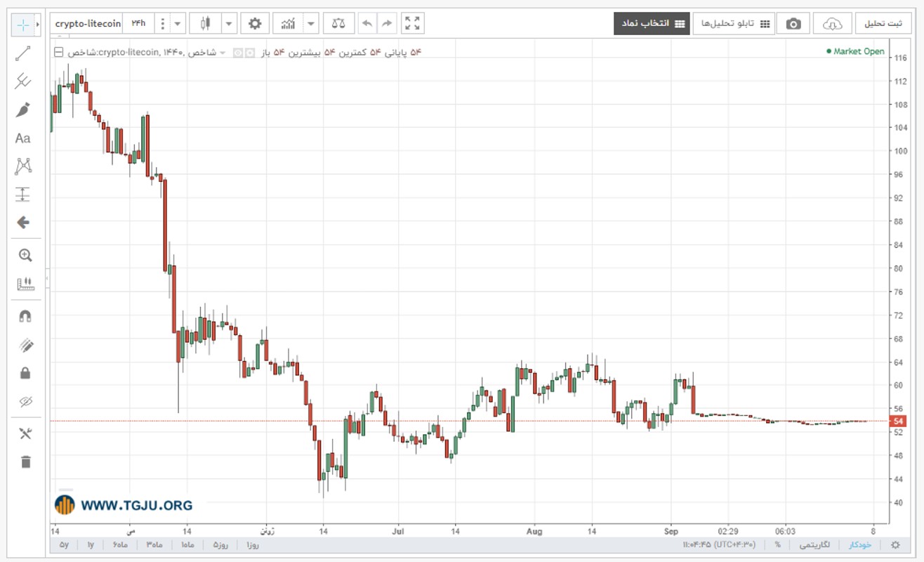The width and height of the screenshot is (924, 562).
Task: Open the interval dropdown arrow beside 24h
Action: pos(178,24)
